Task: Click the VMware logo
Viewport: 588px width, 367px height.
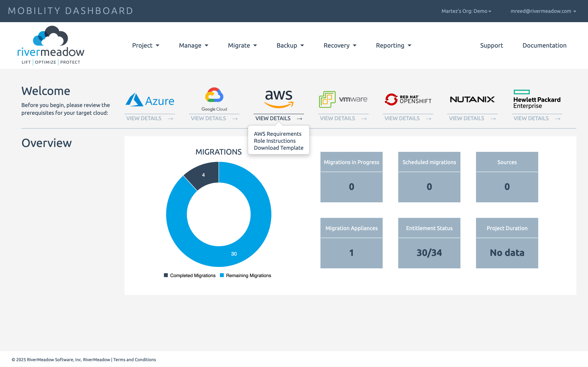Action: 343,99
